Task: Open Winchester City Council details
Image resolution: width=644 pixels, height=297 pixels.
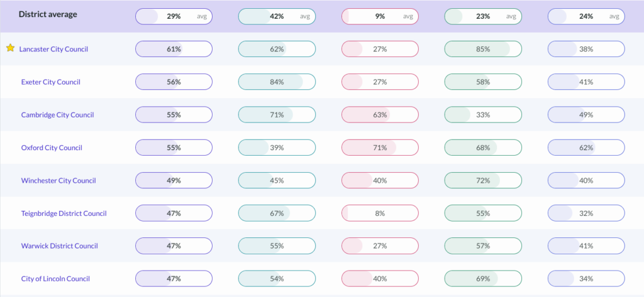Action: 58,181
